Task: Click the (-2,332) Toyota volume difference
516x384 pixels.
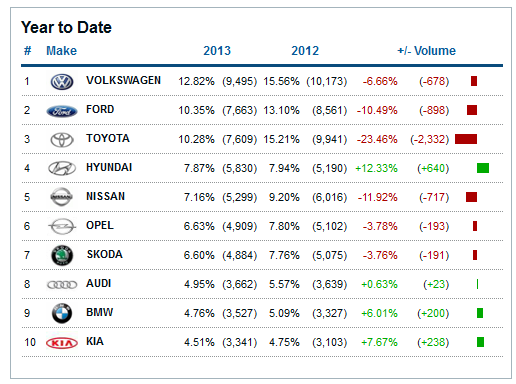Action: pyautogui.click(x=430, y=139)
